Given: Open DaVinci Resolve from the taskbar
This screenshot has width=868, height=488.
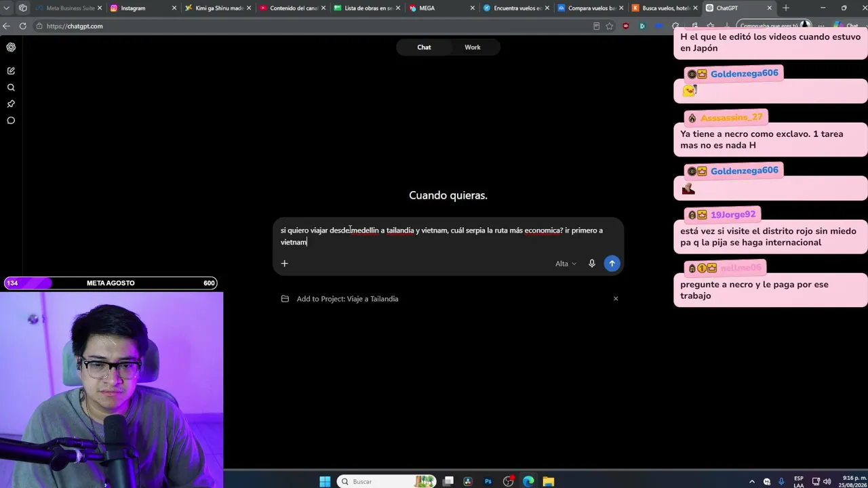Looking at the screenshot, I should click(468, 481).
